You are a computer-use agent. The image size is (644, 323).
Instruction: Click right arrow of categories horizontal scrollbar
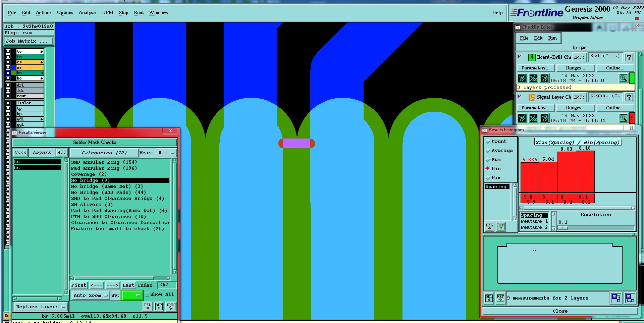(168, 278)
